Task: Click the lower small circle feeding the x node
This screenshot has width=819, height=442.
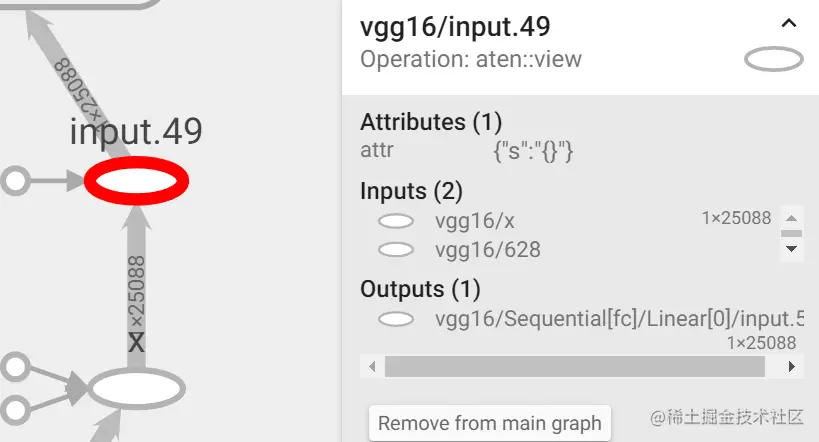Action: point(15,410)
